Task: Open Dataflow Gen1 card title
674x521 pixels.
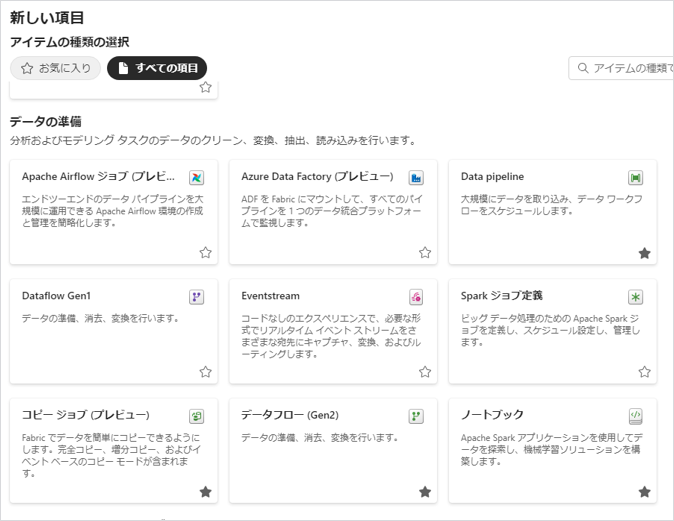Action: click(x=56, y=296)
